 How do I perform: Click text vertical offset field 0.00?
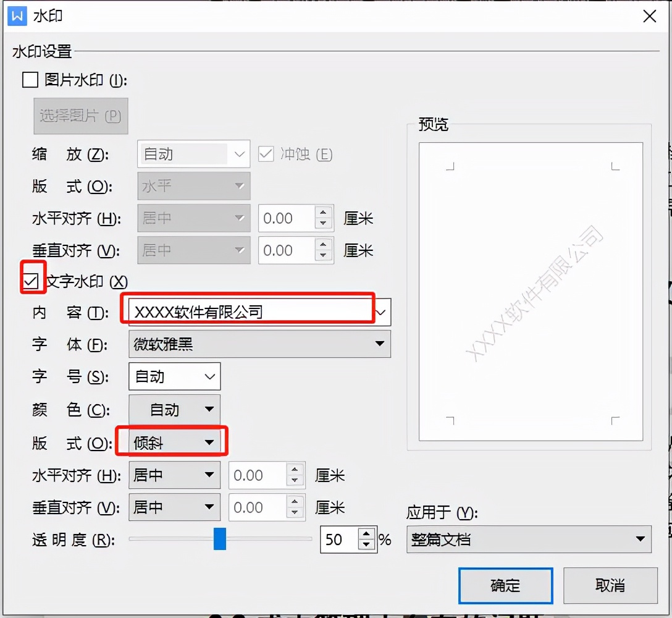point(258,507)
